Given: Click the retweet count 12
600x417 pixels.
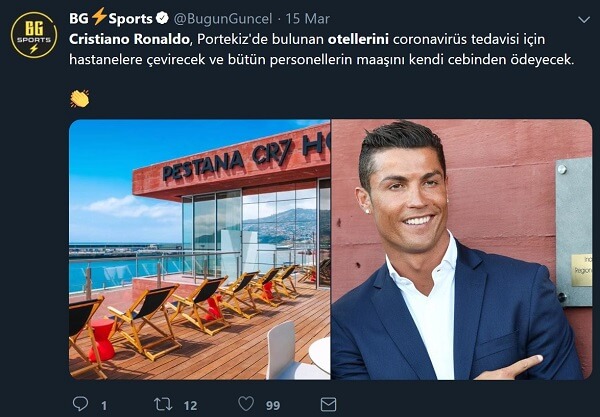Looking at the screenshot, I should (x=191, y=406).
